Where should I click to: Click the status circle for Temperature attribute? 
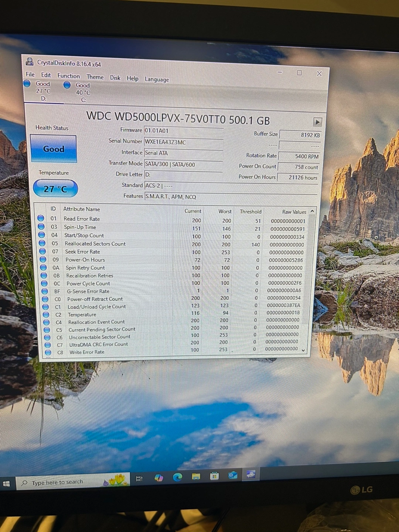[46, 314]
